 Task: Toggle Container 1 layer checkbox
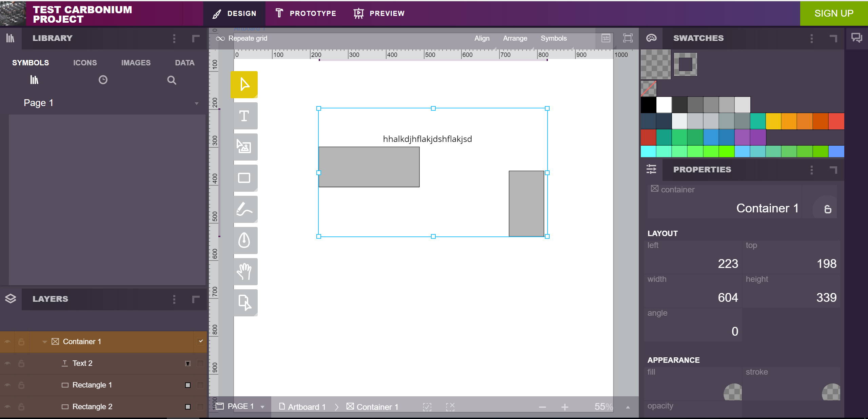coord(201,341)
